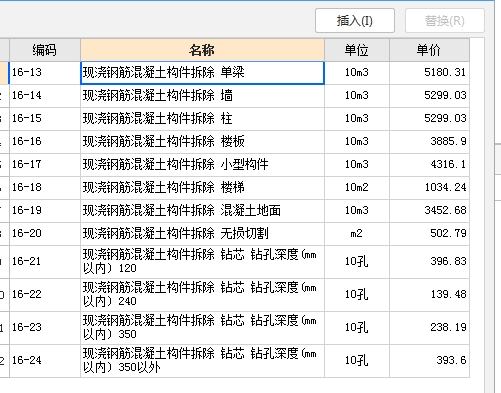Image resolution: width=501 pixels, height=393 pixels.
Task: Select code cell 16-23
Action: coord(45,328)
